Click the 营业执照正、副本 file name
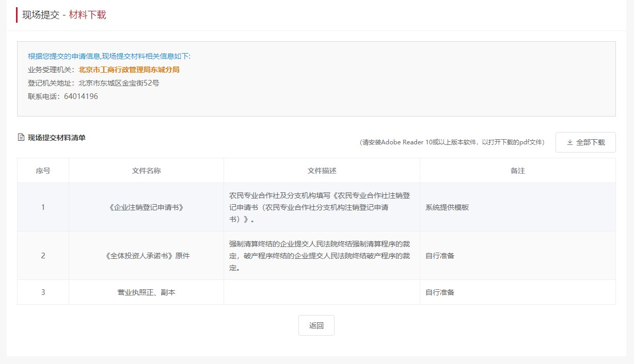634x364 pixels. pos(146,292)
